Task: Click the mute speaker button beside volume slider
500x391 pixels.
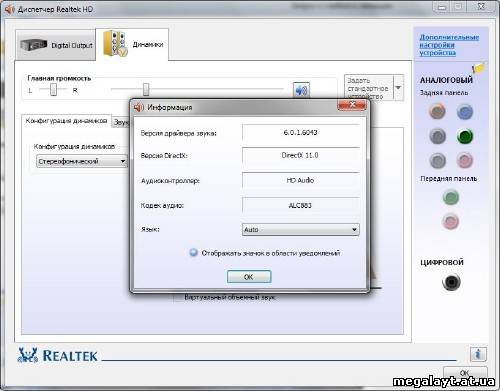Action: (301, 90)
